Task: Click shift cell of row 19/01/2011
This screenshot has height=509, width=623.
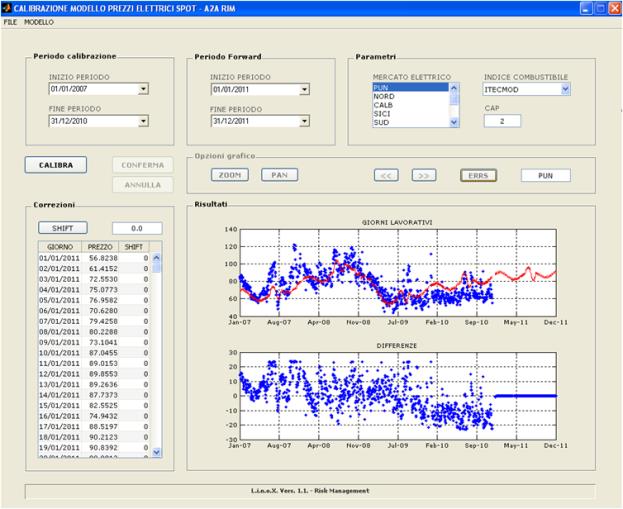Action: [134, 448]
